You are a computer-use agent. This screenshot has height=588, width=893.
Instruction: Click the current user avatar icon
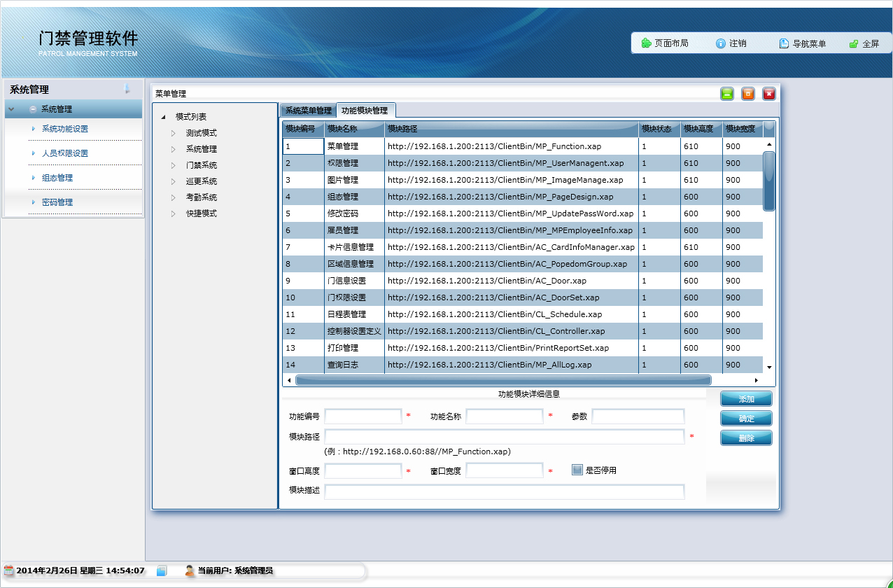[x=189, y=570]
